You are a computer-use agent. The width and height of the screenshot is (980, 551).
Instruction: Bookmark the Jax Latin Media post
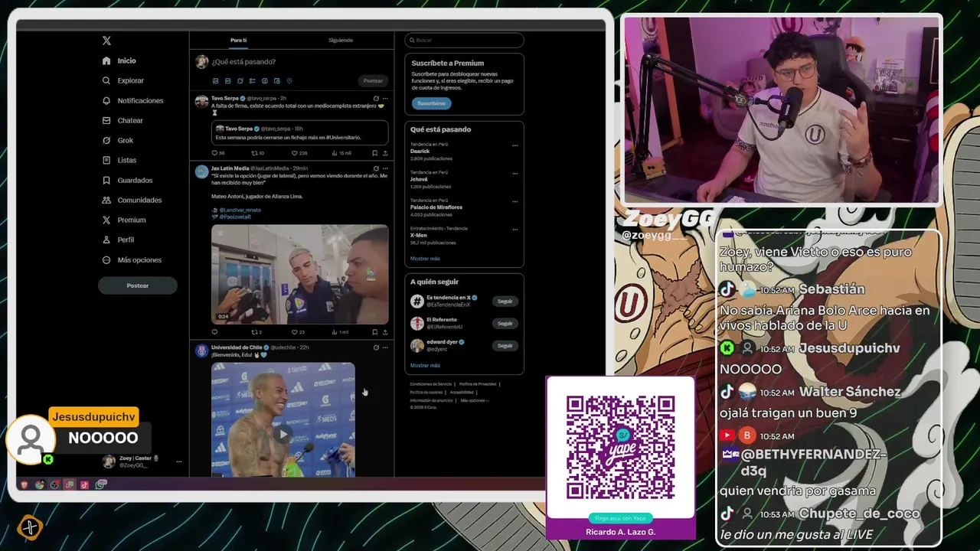tap(374, 332)
